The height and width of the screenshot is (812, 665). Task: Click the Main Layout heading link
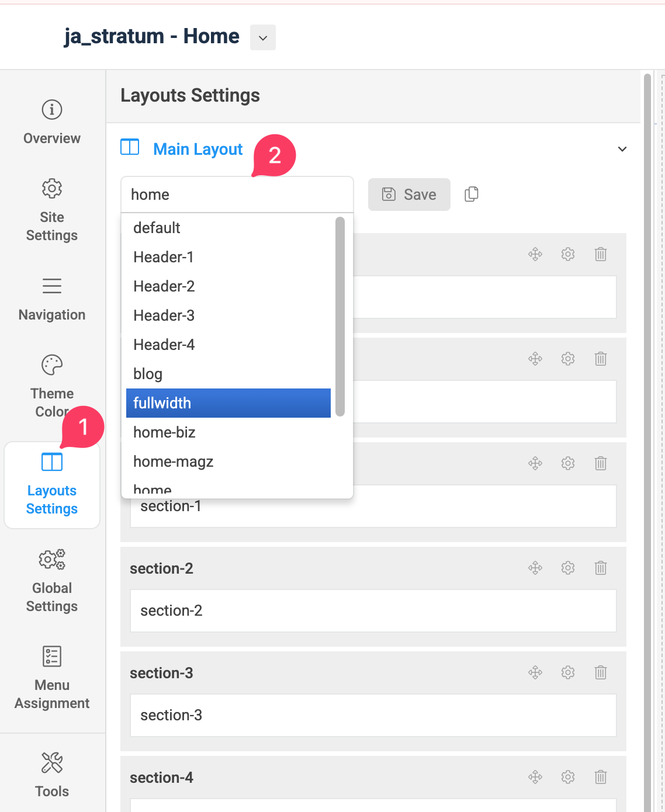point(198,150)
